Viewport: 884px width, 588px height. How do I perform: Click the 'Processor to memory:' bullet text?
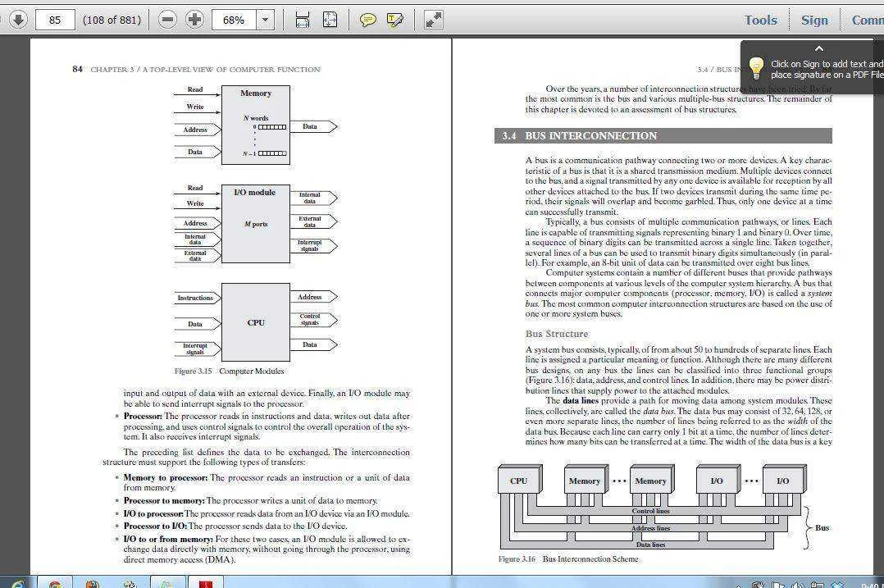[164, 500]
